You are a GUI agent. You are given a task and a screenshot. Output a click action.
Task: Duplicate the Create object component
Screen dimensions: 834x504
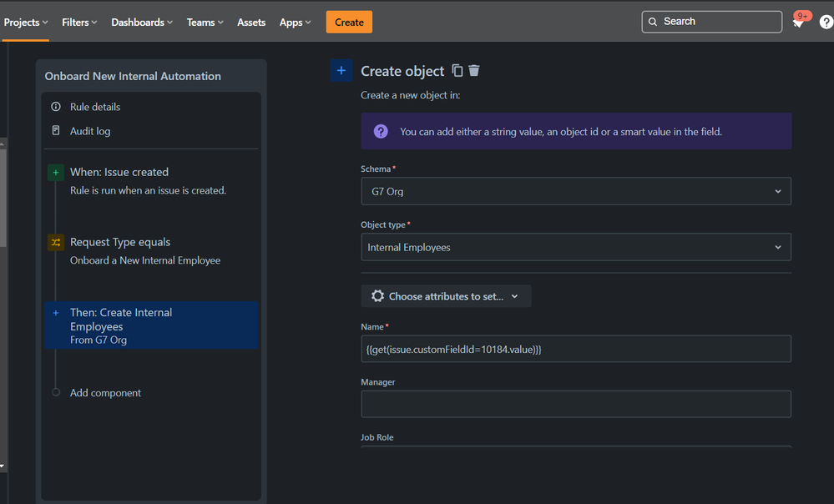pyautogui.click(x=457, y=70)
